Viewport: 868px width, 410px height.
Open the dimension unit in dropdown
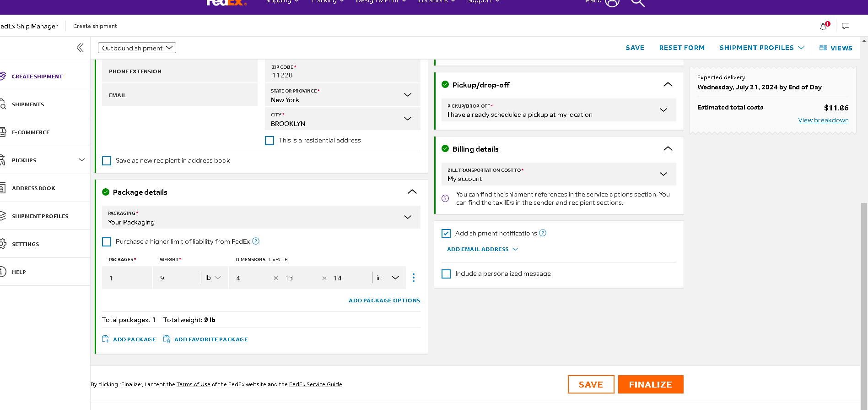(388, 278)
